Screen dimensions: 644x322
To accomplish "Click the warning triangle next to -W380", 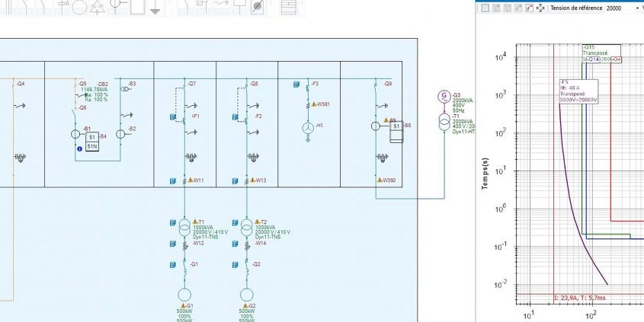I will click(x=380, y=180).
